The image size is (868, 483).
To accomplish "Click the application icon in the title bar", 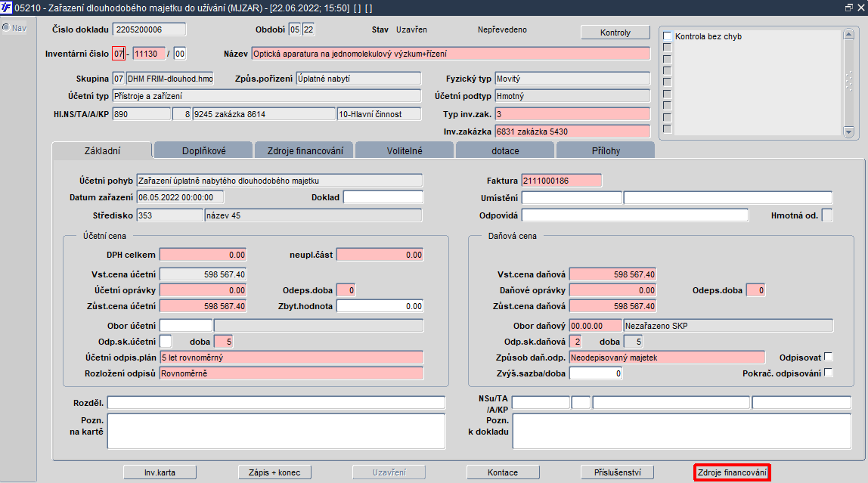I will pos(6,8).
